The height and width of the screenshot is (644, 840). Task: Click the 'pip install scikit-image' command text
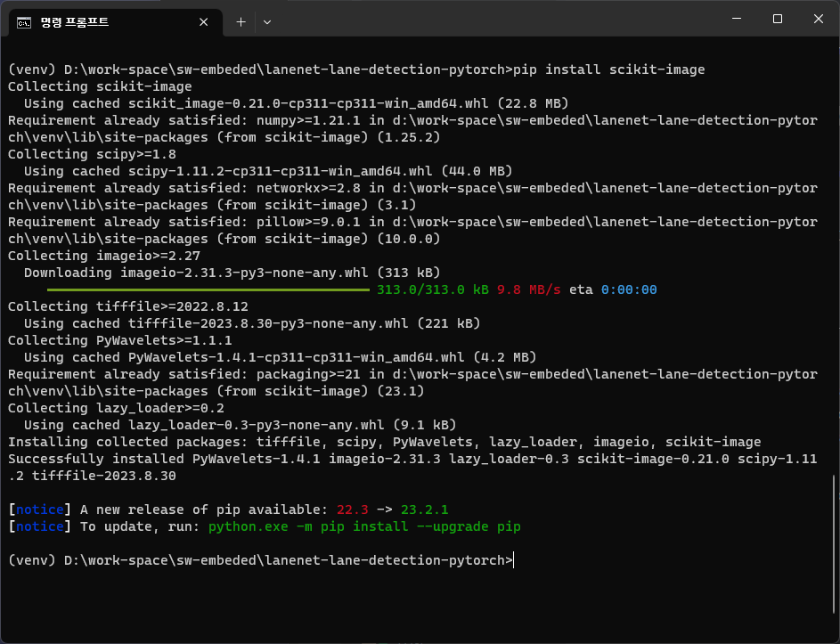click(x=609, y=69)
